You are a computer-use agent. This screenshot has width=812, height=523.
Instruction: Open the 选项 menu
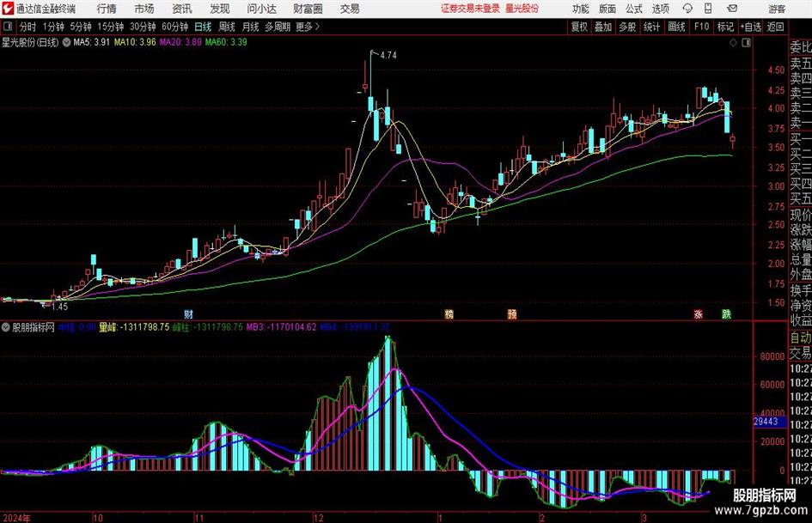pyautogui.click(x=660, y=9)
